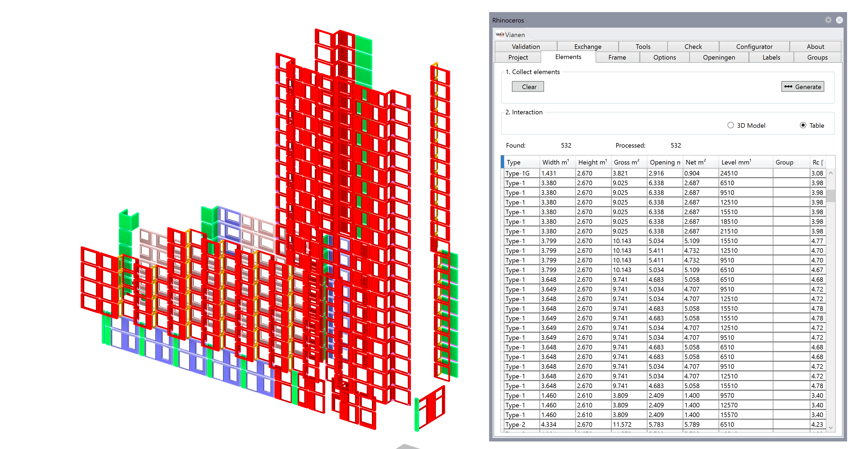
Task: Click the level cell 9570
Action: coord(746,395)
